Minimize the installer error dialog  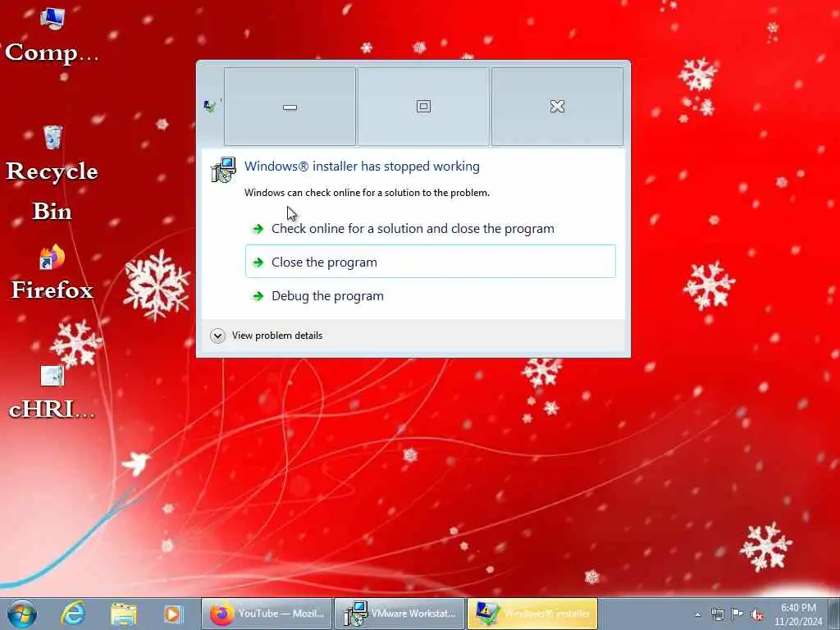[x=290, y=107]
